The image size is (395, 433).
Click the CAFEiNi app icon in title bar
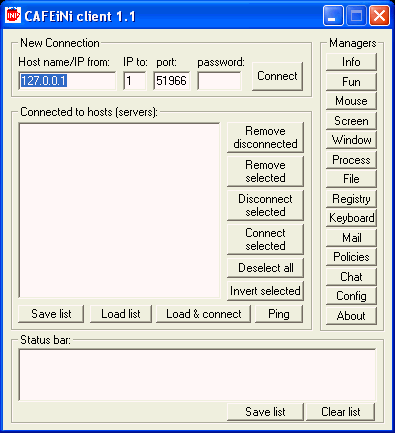[13, 15]
